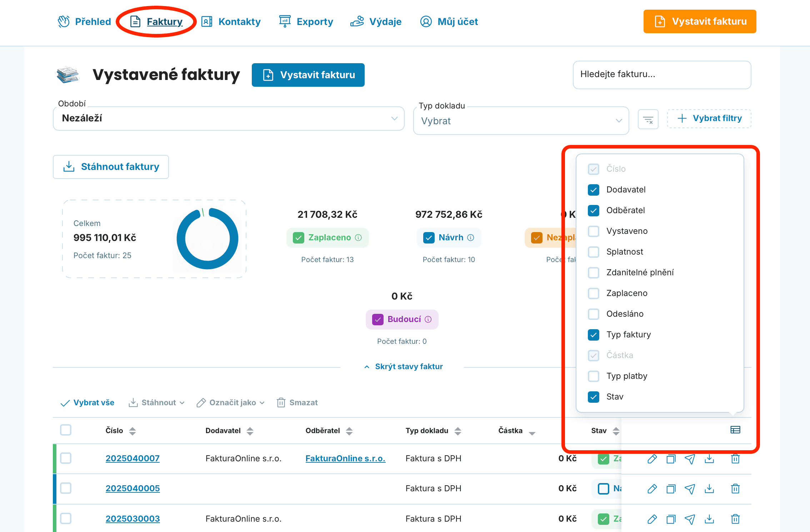Uncheck the Dodavatel column checkbox
This screenshot has height=532, width=810.
594,190
